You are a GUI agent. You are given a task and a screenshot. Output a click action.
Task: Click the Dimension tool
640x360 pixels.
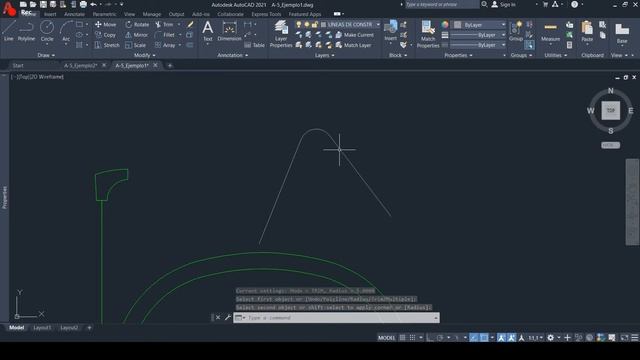pos(229,31)
